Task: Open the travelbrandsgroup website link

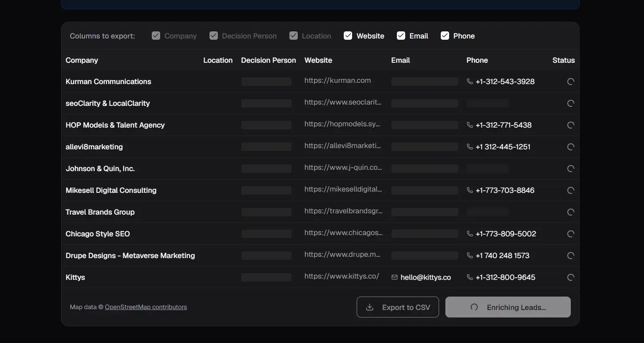Action: pyautogui.click(x=343, y=211)
